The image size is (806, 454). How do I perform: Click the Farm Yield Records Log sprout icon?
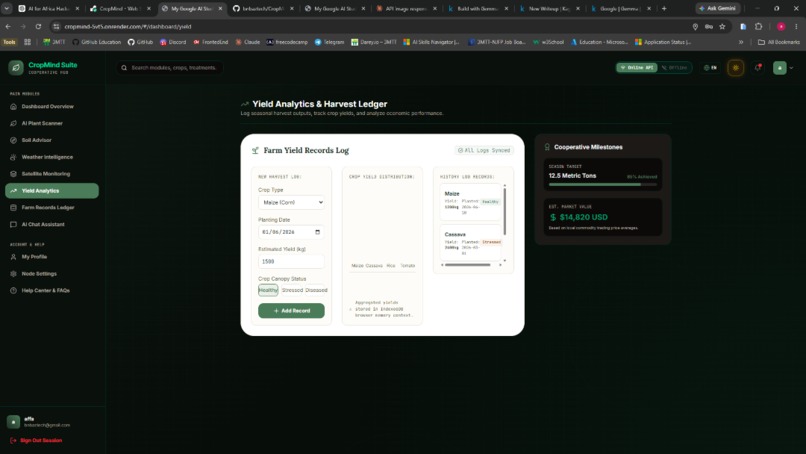(x=255, y=151)
